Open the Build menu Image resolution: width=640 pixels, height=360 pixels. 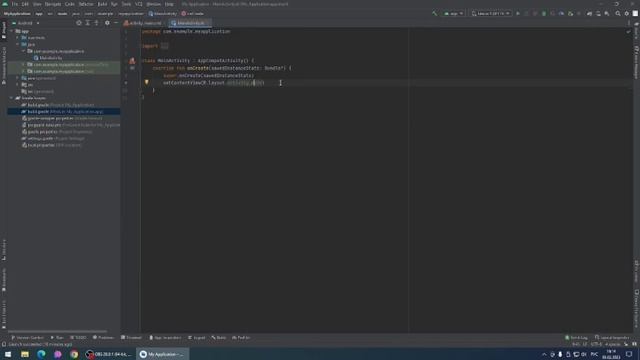[x=102, y=4]
